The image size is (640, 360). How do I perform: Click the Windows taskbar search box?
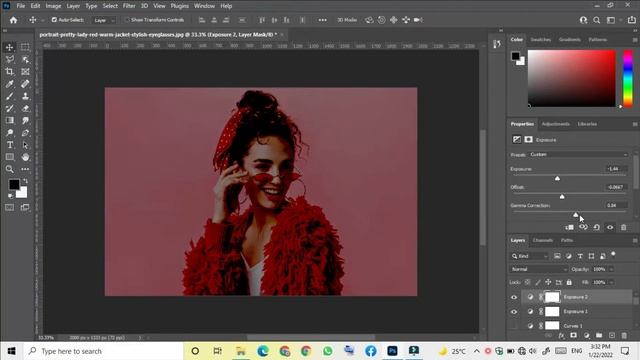click(x=103, y=351)
